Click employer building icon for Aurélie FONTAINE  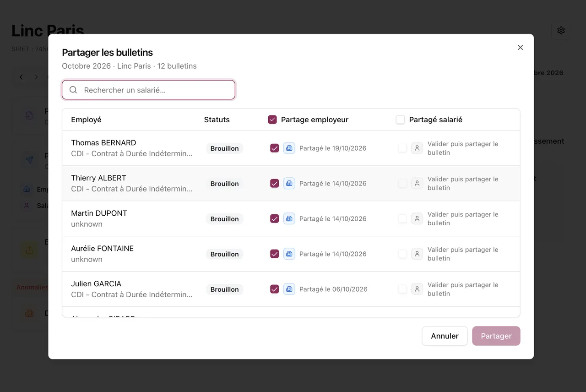[289, 254]
